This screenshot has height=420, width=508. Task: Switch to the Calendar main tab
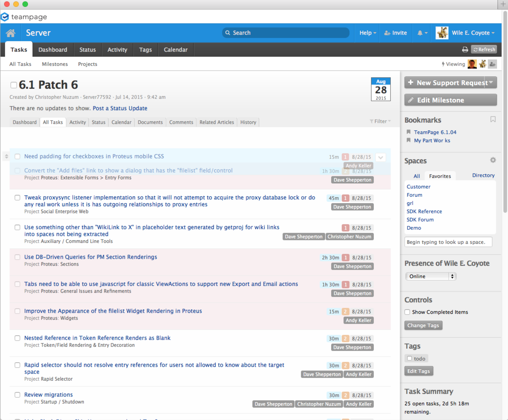176,50
